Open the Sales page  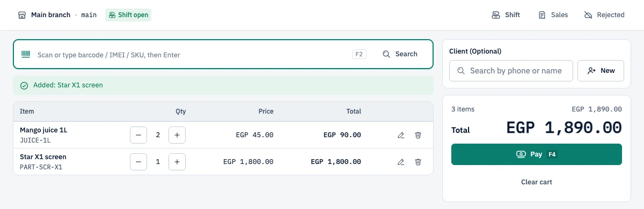[553, 15]
